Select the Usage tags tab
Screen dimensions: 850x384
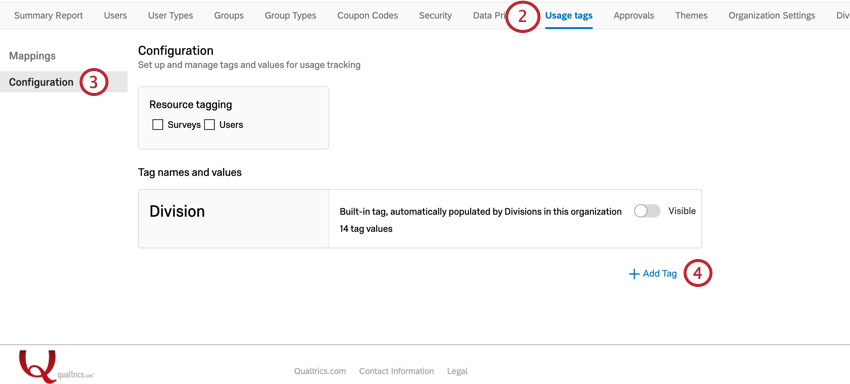tap(569, 16)
